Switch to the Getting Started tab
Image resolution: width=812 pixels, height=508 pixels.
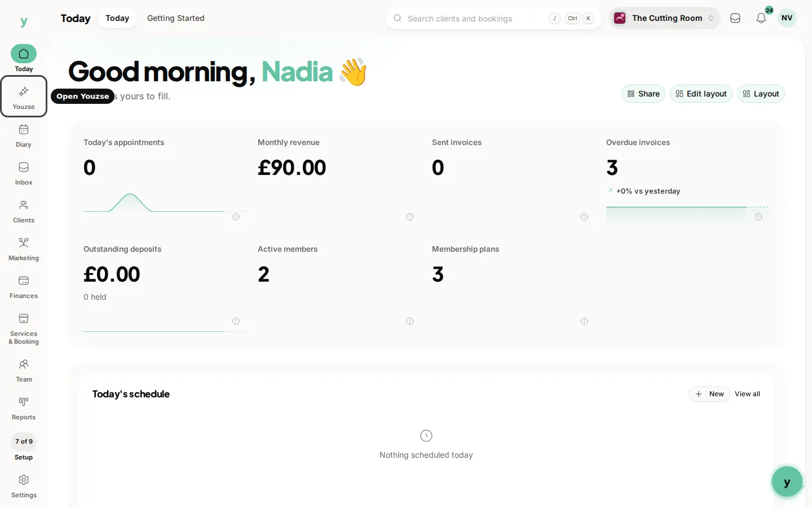[176, 18]
